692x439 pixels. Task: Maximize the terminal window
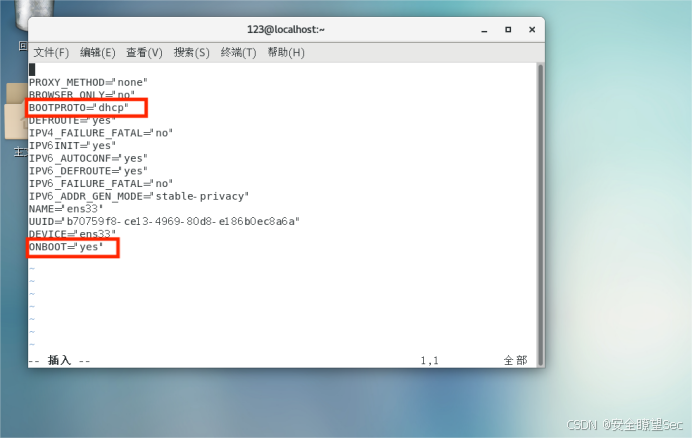coord(508,30)
